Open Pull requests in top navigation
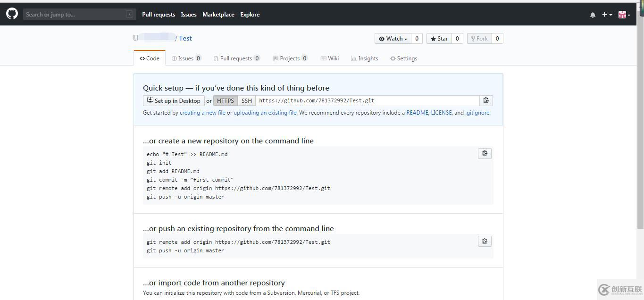This screenshot has width=644, height=300. [159, 15]
